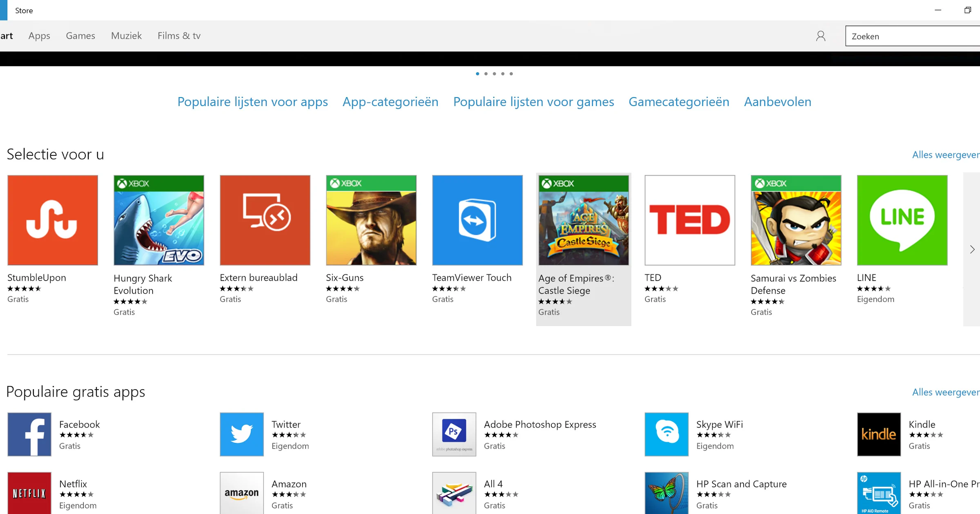This screenshot has width=980, height=514.
Task: Open Hungry Shark Evolution game tile
Action: pos(159,220)
